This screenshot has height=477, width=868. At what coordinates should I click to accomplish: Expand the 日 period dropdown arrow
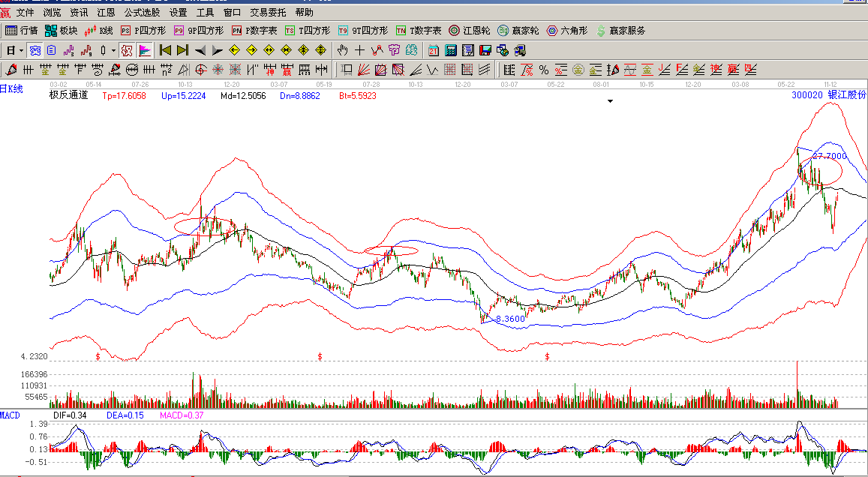pos(22,50)
